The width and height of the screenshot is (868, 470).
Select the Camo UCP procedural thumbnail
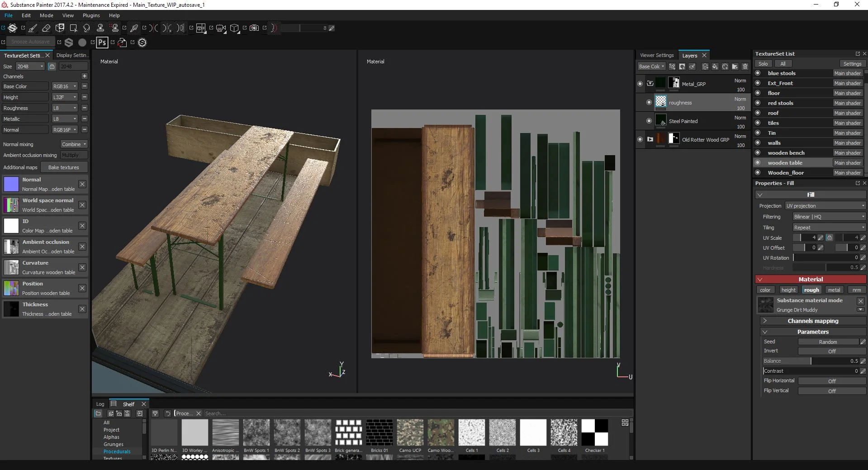point(410,432)
